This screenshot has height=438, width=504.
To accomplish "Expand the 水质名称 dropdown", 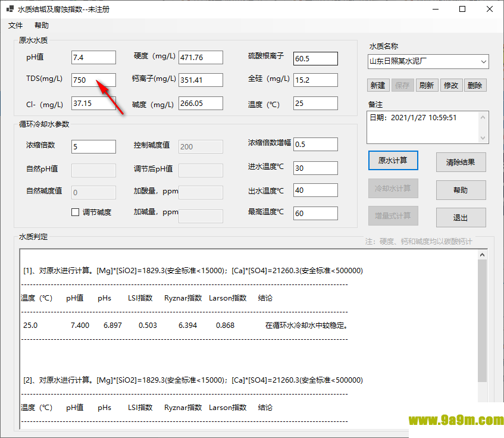I will point(483,61).
